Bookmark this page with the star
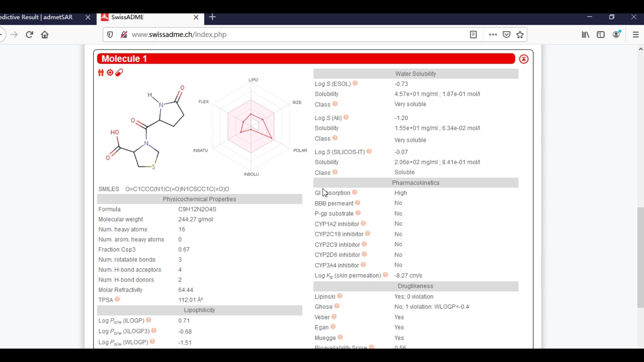 coord(520,35)
